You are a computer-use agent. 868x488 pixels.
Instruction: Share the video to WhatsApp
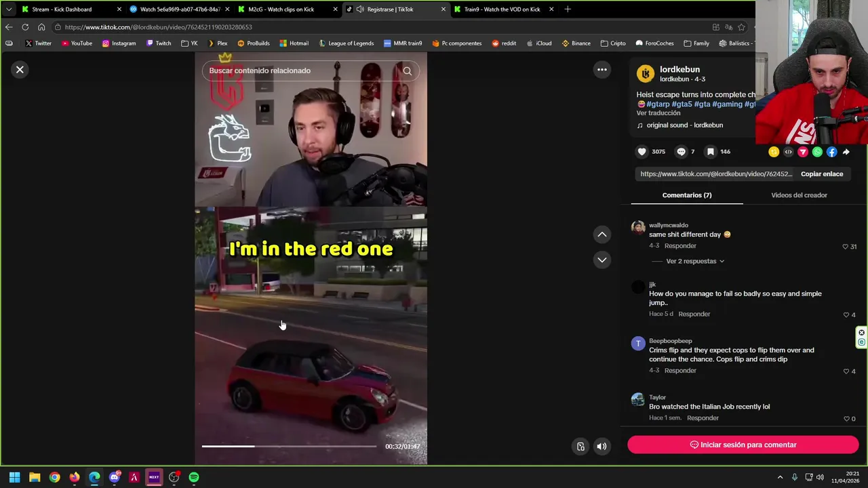pyautogui.click(x=817, y=152)
